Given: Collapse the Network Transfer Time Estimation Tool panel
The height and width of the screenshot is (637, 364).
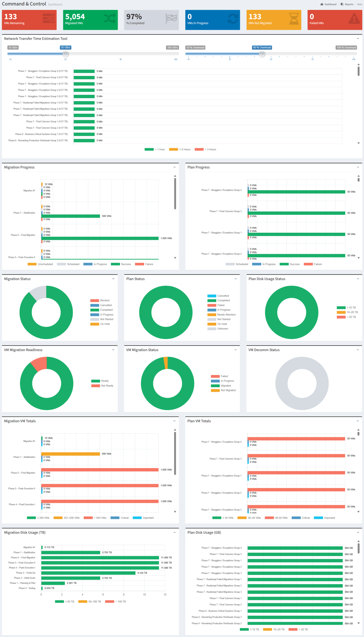Looking at the screenshot, I should coord(358,39).
